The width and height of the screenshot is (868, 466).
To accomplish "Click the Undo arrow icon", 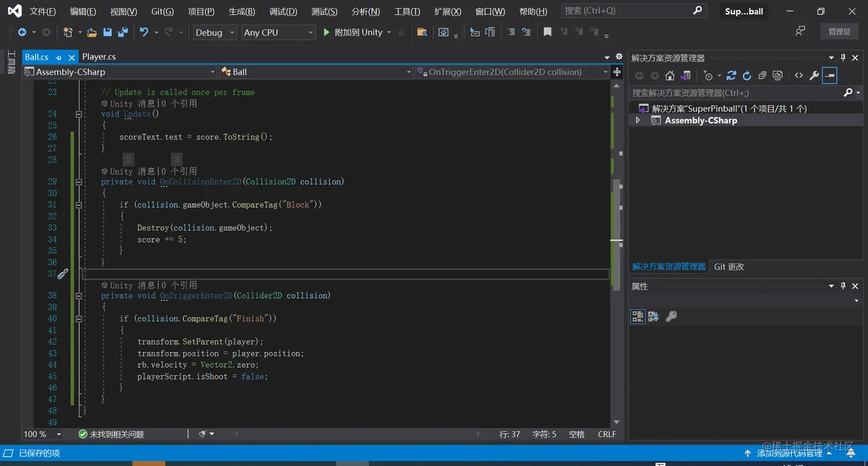I will pyautogui.click(x=144, y=33).
